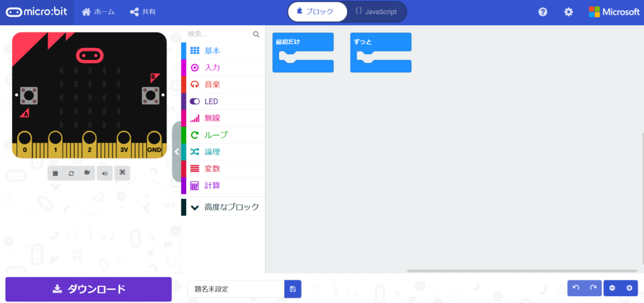Open the LED block category
Screen dimensions: 644x303
click(x=223, y=101)
